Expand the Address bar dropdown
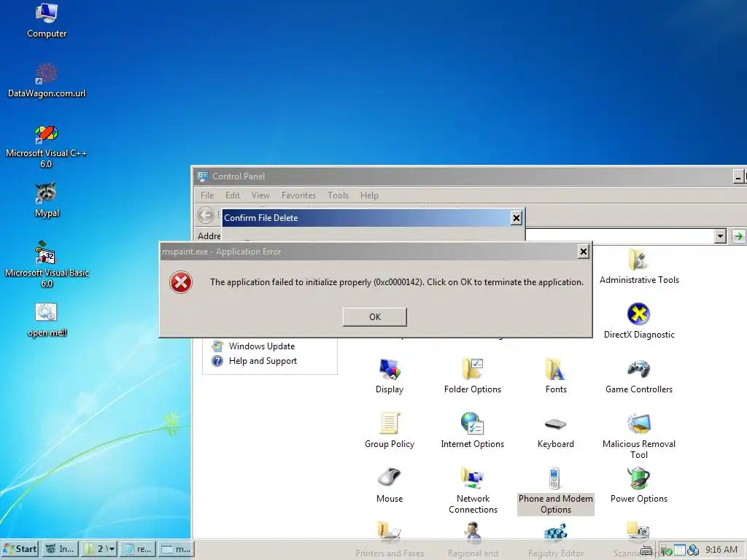Viewport: 747px width, 560px height. 720,236
